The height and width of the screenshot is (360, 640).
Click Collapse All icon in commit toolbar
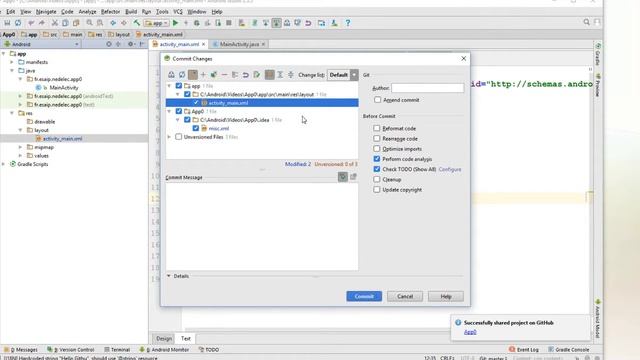[x=291, y=75]
